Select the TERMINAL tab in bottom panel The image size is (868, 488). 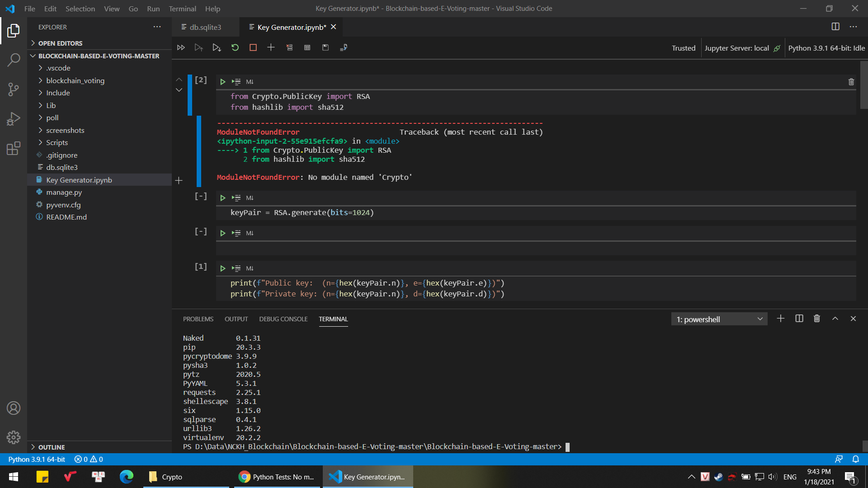[333, 319]
